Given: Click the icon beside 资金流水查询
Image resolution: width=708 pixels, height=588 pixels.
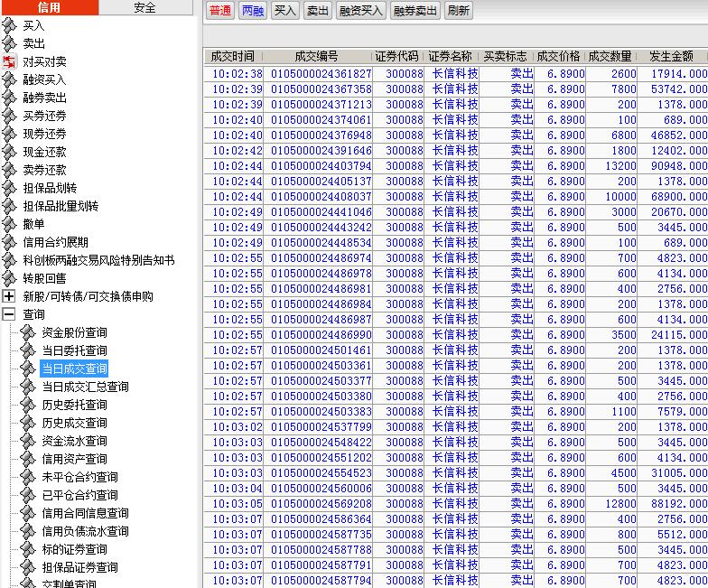Looking at the screenshot, I should coord(27,441).
